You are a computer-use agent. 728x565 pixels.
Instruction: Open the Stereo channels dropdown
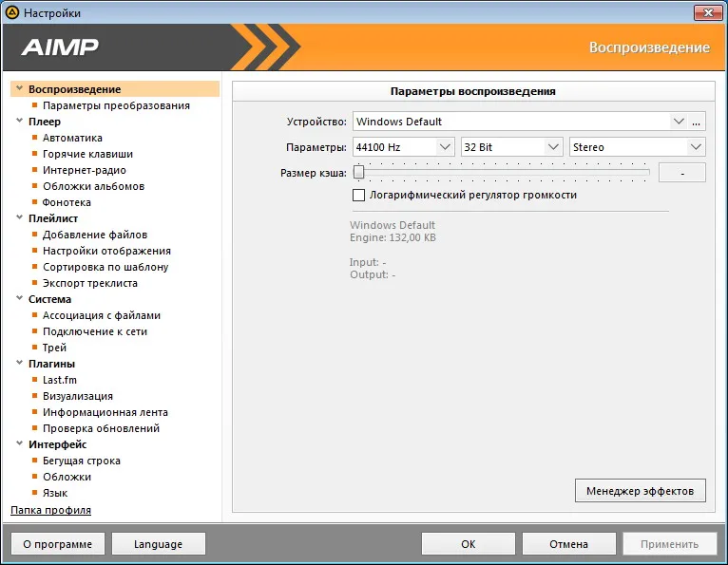(637, 147)
